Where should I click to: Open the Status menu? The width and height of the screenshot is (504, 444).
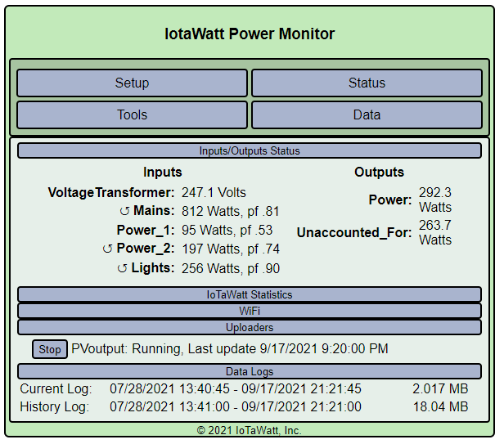367,83
